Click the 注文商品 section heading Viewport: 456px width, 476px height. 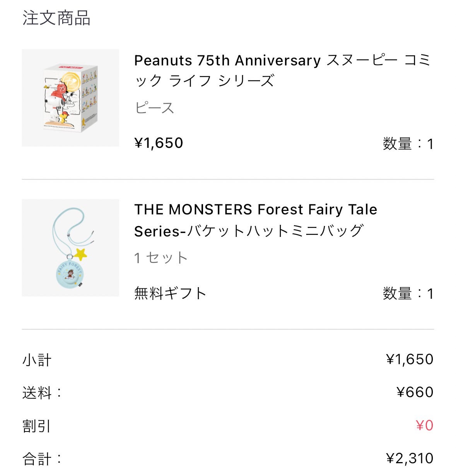point(56,18)
